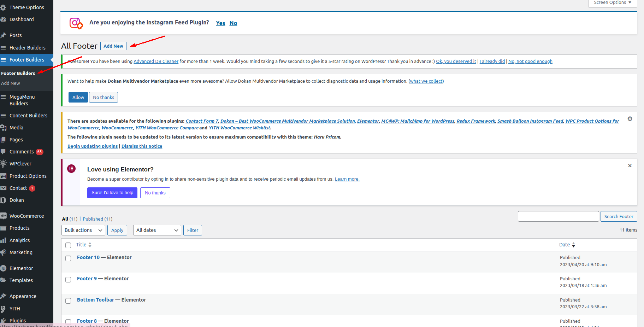
Task: Answer Yes to Instagram Feed question
Action: coord(220,23)
